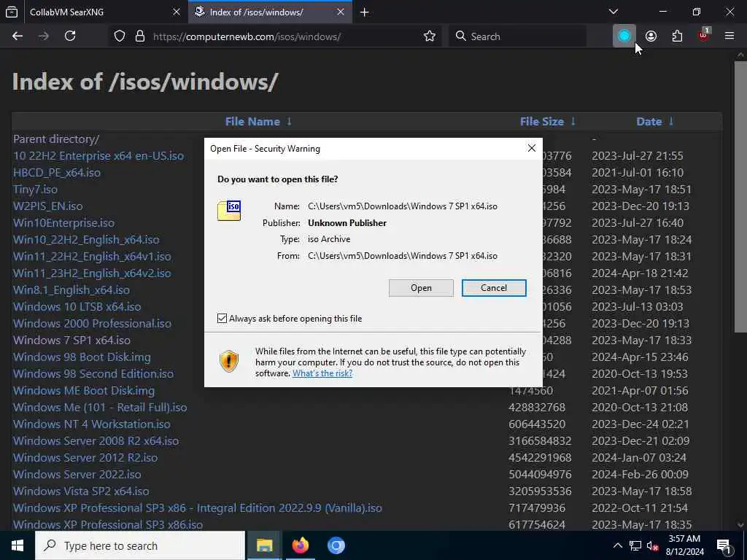
Task: Close the Security Warning dialog
Action: coord(532,148)
